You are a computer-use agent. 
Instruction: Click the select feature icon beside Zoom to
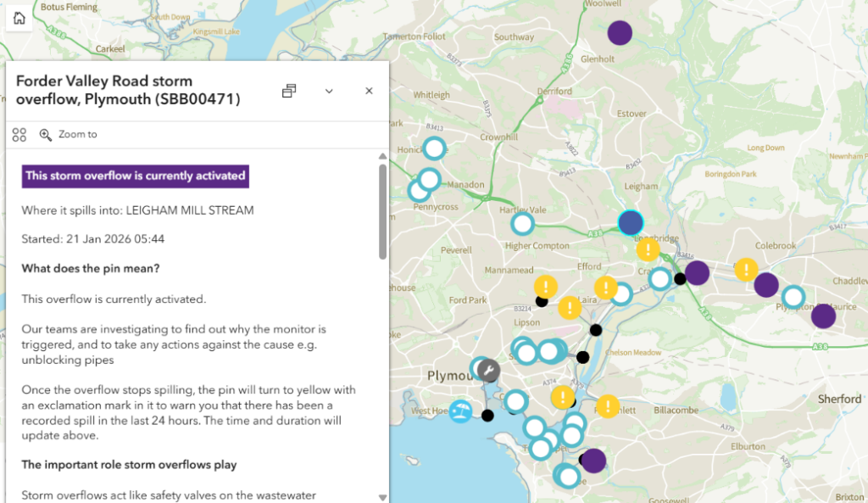(x=19, y=135)
